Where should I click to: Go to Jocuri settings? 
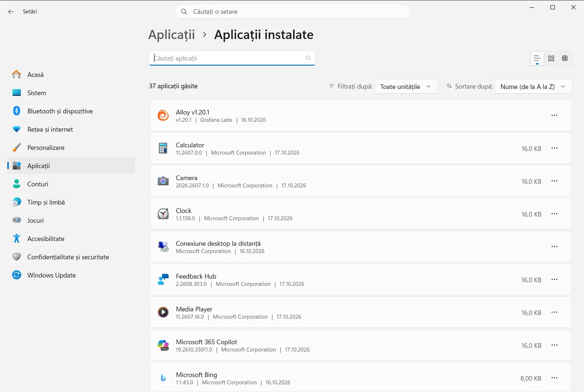[x=71, y=220]
